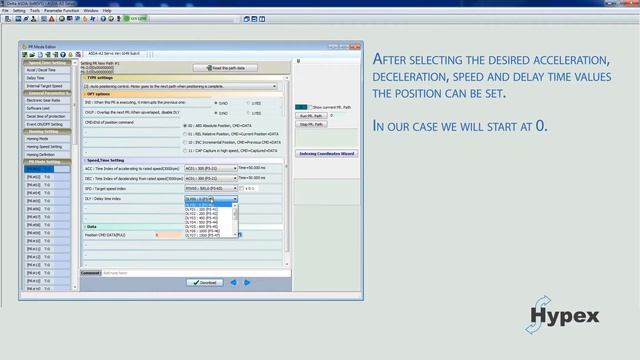Open Software Limit in the left panel
Image resolution: width=640 pixels, height=360 pixels.
pos(47,109)
